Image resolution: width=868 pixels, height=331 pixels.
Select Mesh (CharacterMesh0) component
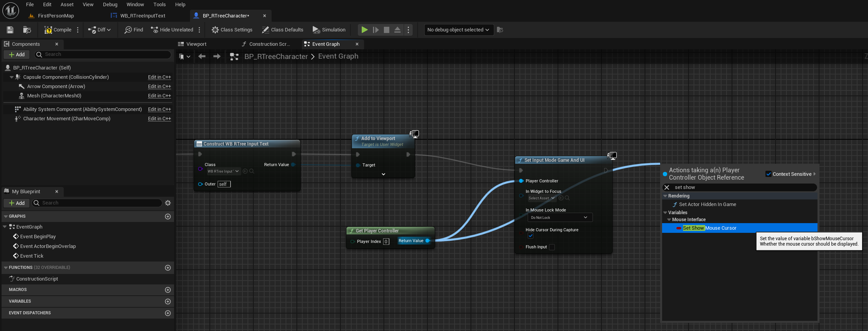click(x=54, y=96)
